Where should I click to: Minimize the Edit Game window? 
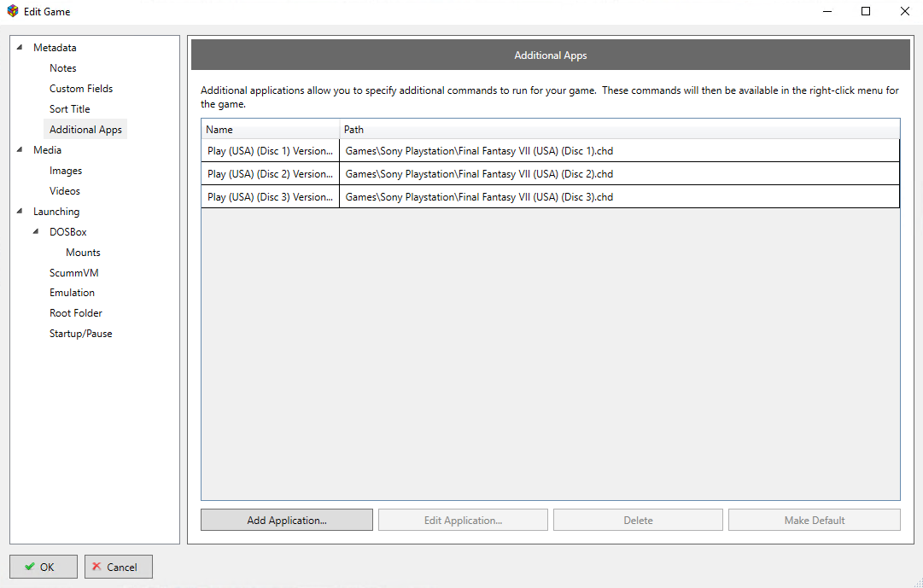pyautogui.click(x=827, y=11)
